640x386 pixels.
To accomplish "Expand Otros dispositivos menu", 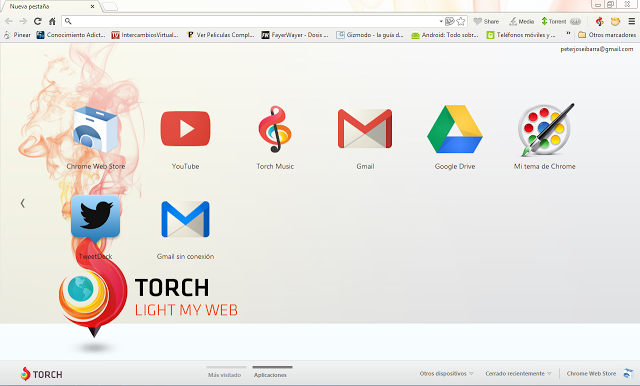I will 446,373.
